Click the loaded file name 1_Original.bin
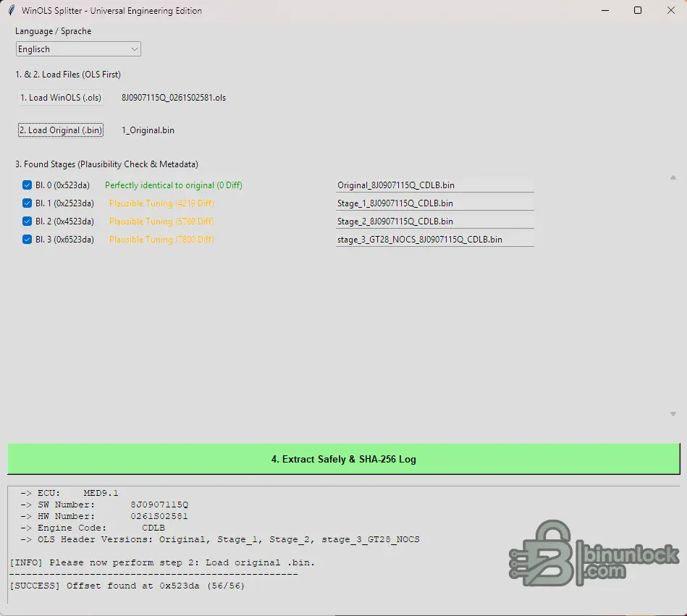687x616 pixels. click(148, 130)
